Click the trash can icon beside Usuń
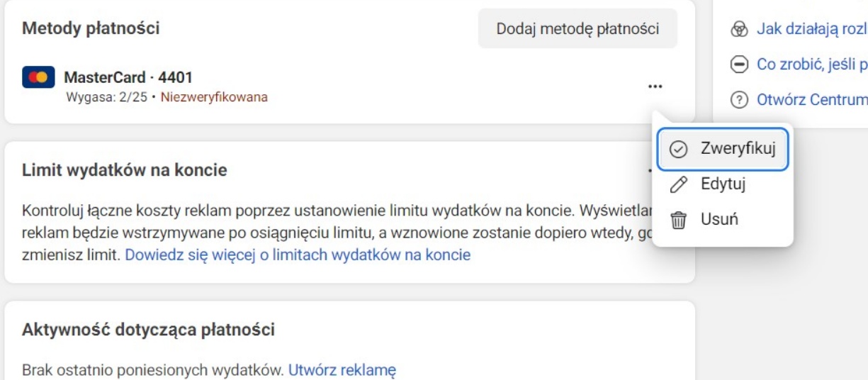This screenshot has height=380, width=868. point(678,220)
